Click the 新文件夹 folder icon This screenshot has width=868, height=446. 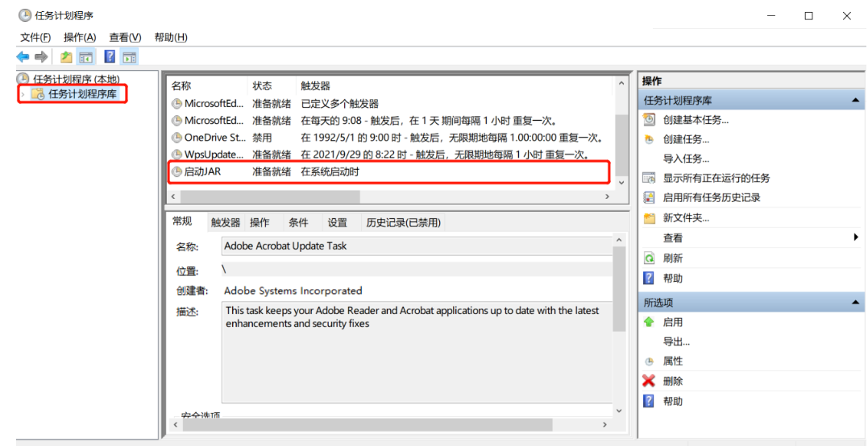[x=649, y=217]
